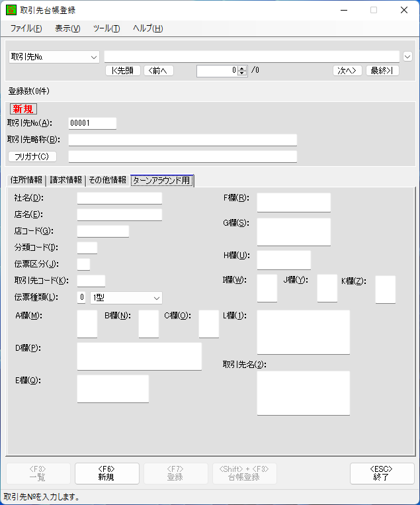Click the 取引先コード(K) input field
420x505 pixels.
point(91,281)
